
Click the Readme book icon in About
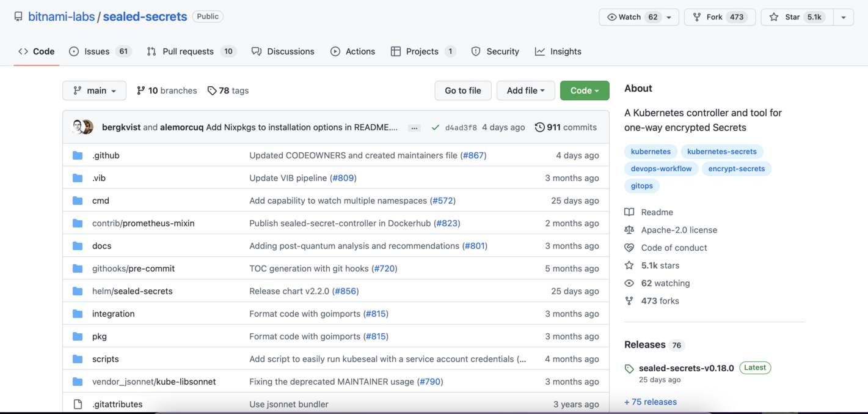pyautogui.click(x=629, y=212)
